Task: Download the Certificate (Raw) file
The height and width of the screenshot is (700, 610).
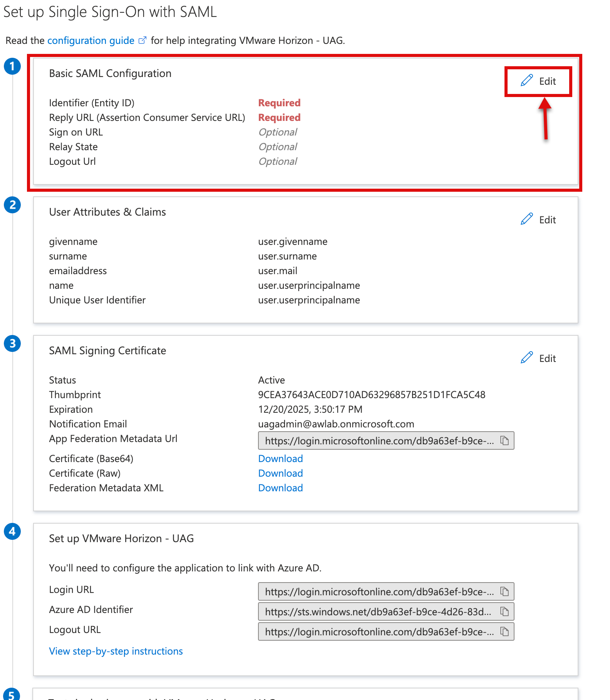Action: (280, 473)
